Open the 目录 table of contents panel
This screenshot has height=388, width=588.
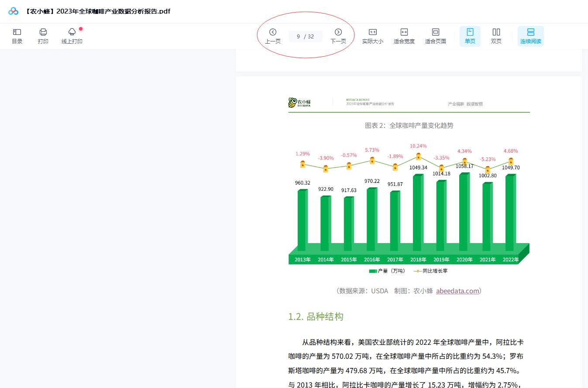[x=17, y=35]
